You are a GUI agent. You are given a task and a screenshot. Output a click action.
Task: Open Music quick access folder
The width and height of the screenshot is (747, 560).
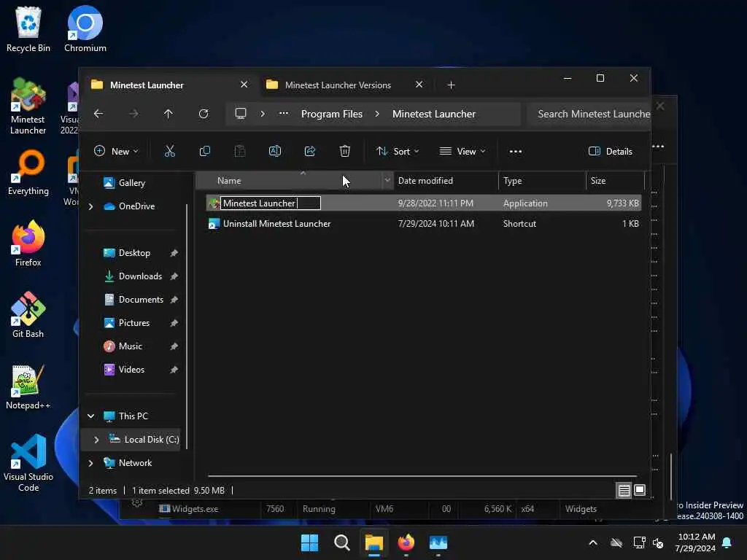130,346
